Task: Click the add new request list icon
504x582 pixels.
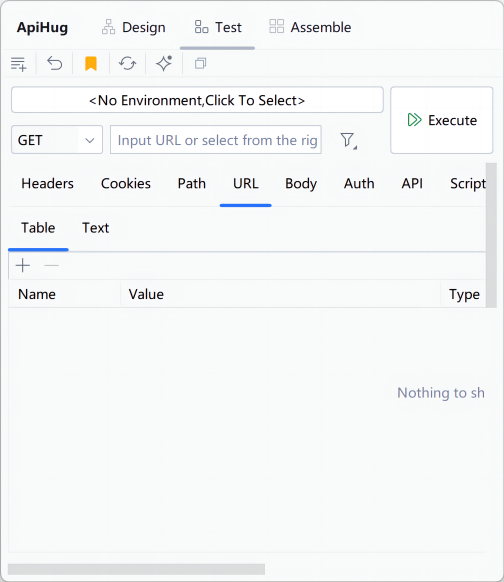Action: (x=18, y=64)
